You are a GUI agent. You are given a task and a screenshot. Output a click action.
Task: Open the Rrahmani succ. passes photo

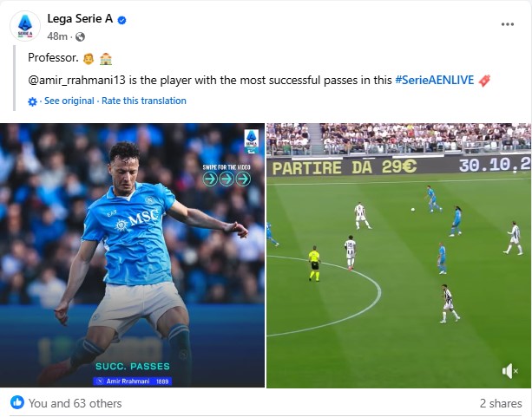click(x=132, y=255)
